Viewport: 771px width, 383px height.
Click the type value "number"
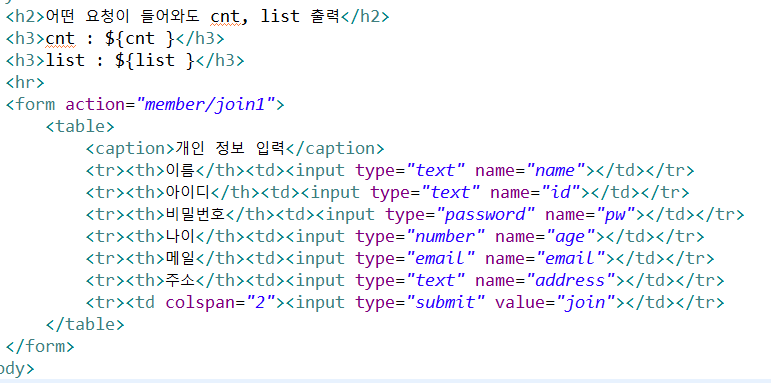(445, 236)
